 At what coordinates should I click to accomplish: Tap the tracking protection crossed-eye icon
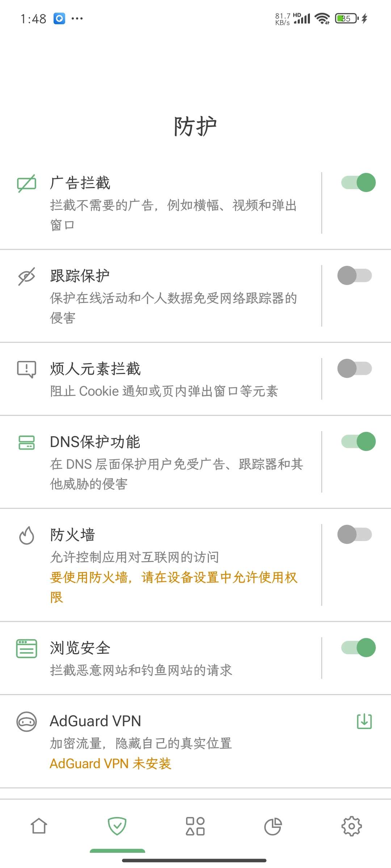(x=27, y=276)
